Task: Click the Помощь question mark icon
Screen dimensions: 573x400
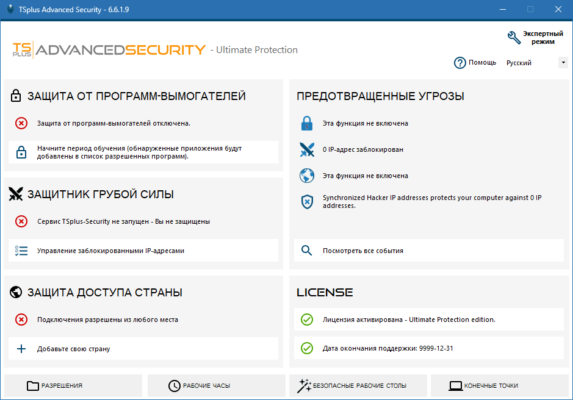Action: 460,63
